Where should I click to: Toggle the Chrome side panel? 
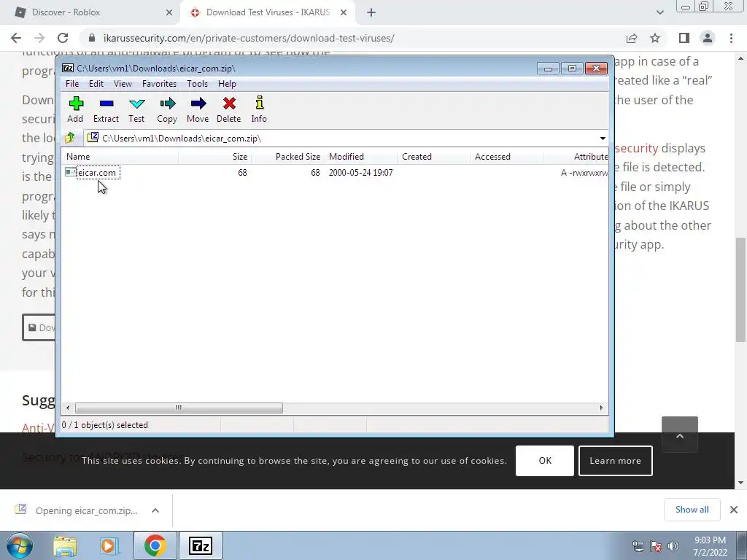click(x=684, y=38)
